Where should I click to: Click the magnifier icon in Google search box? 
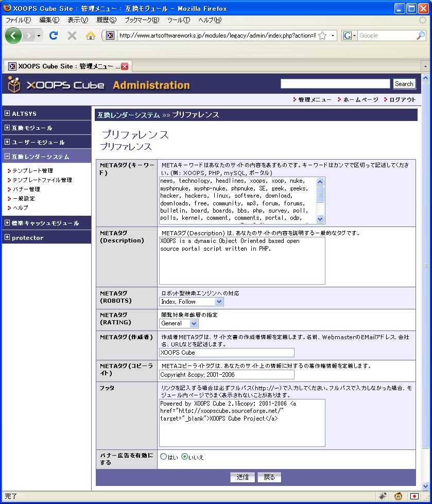point(421,36)
